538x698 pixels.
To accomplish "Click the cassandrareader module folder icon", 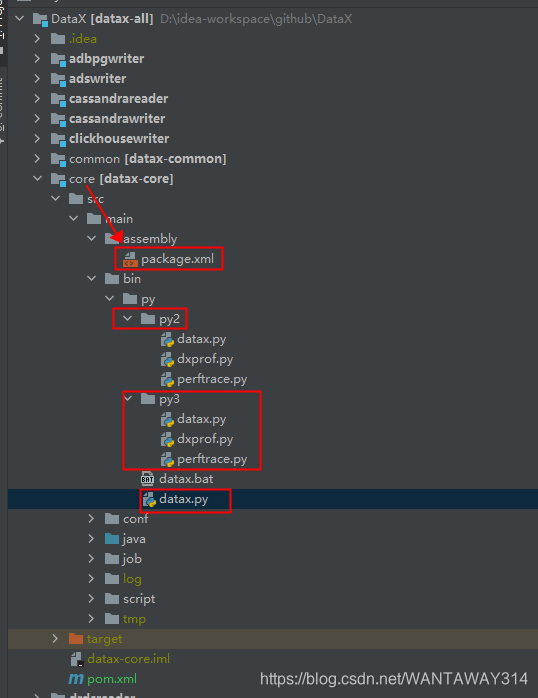I will (x=58, y=99).
